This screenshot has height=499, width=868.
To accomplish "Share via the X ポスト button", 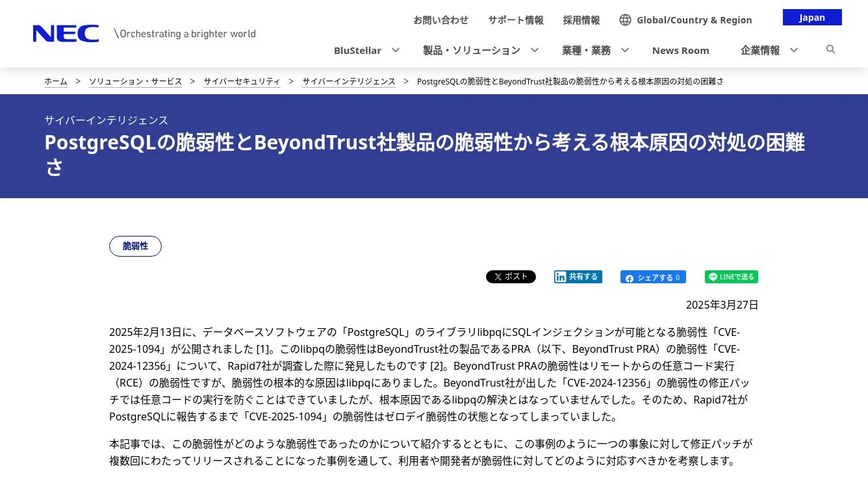I will tap(511, 277).
